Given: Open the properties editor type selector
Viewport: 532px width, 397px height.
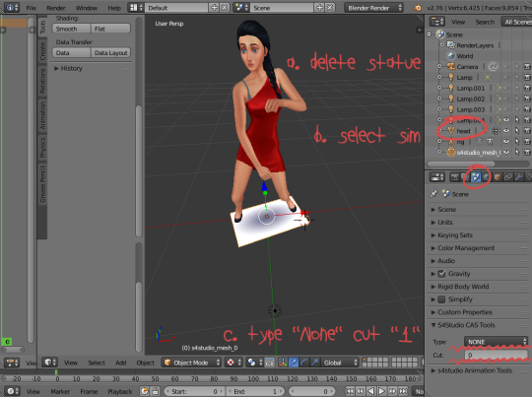Looking at the screenshot, I should point(437,177).
